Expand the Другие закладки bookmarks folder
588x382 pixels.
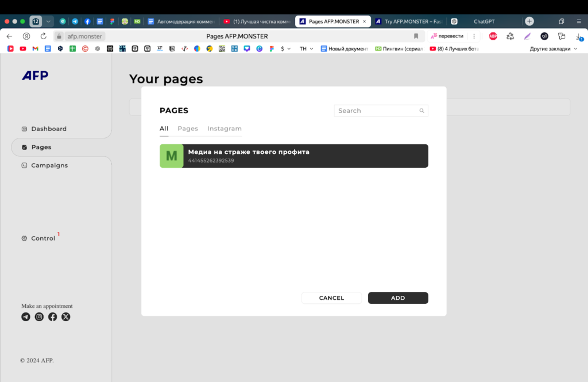553,49
